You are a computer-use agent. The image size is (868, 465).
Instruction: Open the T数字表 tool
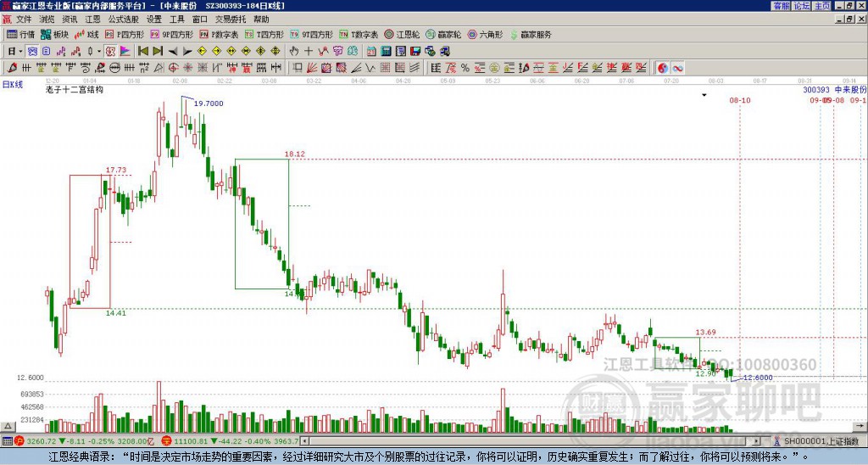point(359,34)
